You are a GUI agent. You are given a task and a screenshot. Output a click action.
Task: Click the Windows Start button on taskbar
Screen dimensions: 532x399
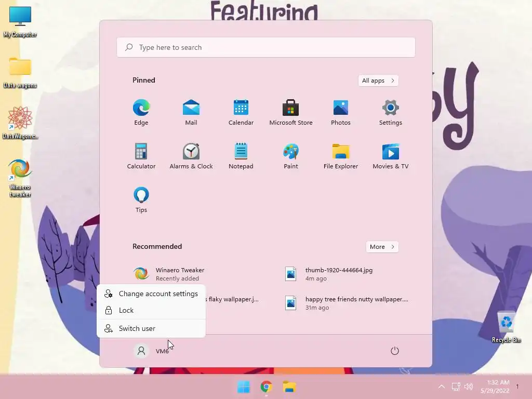[243, 387]
